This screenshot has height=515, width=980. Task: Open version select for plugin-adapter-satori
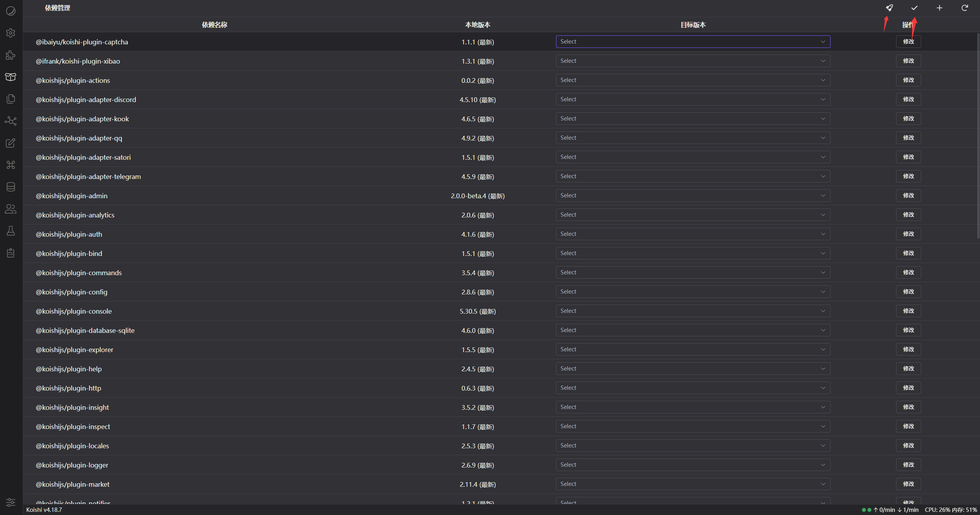(693, 157)
